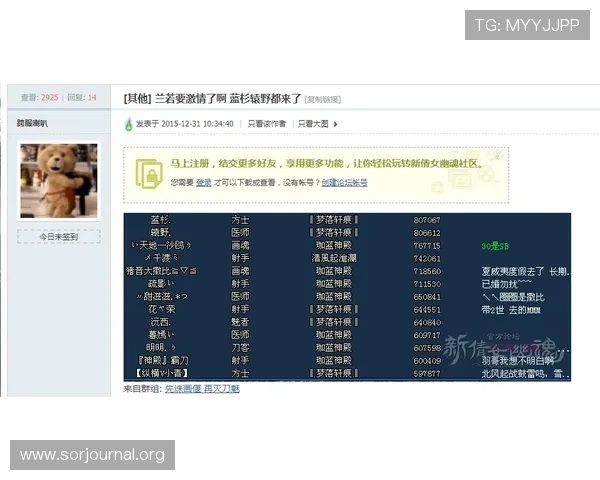Screen dimensions: 600x480
Task: Click the score 806612 in ranking
Action: coord(427,233)
